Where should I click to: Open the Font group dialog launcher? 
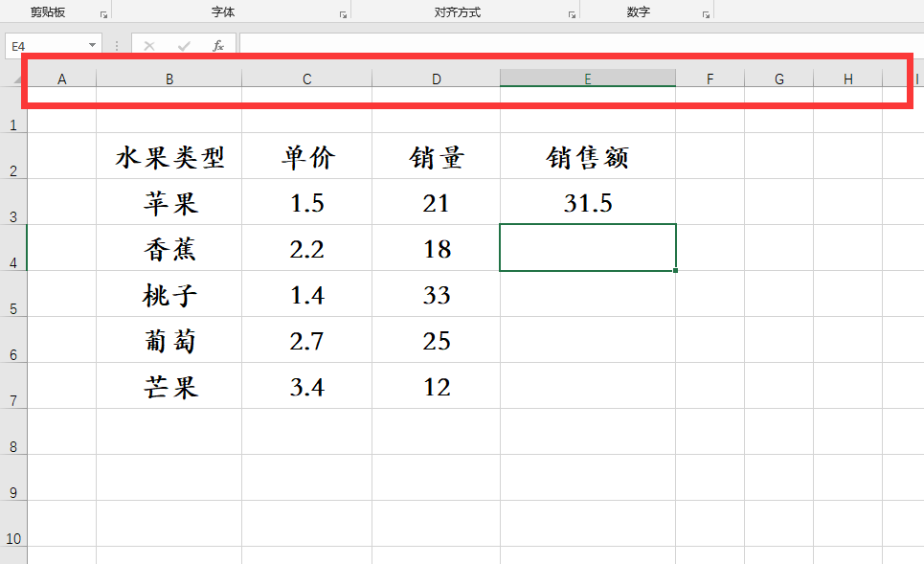click(x=343, y=14)
